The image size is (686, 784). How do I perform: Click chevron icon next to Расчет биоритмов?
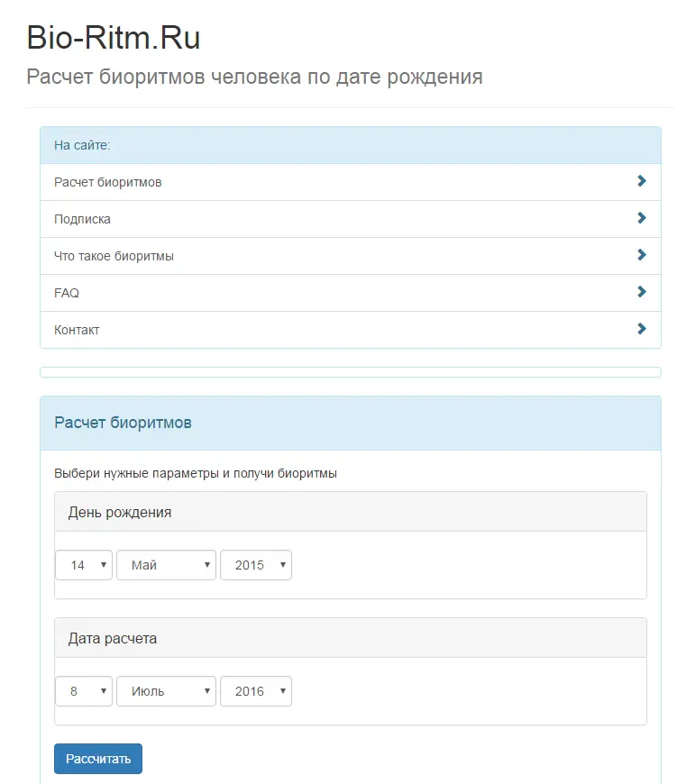point(641,181)
